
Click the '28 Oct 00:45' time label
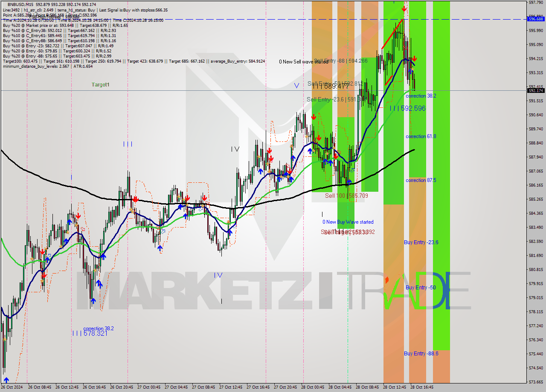point(313,387)
